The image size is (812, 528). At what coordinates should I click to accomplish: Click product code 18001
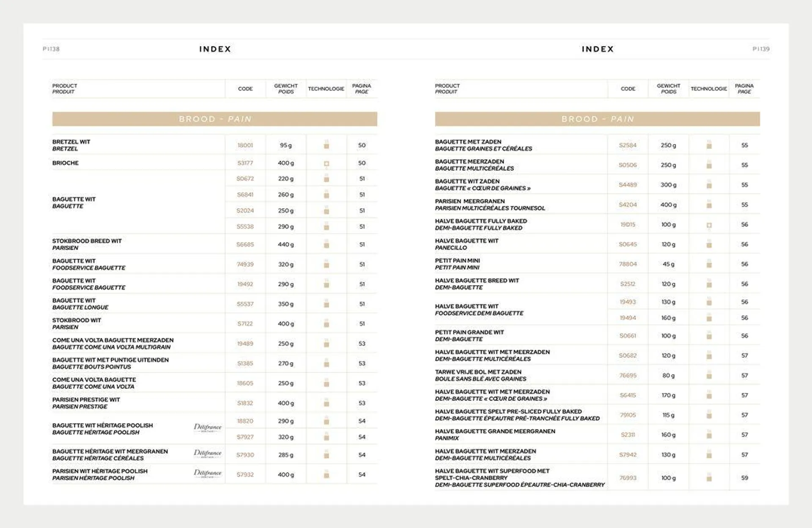coord(245,145)
